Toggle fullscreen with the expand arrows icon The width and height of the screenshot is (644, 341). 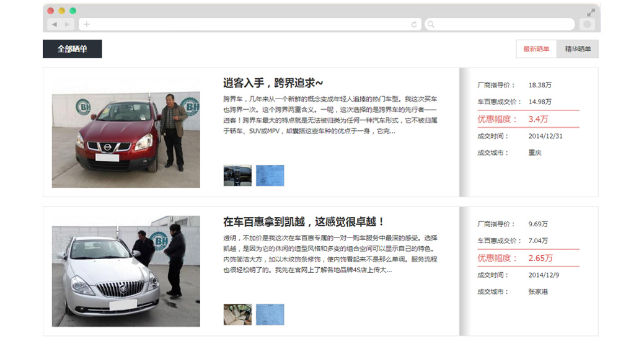pos(591,13)
